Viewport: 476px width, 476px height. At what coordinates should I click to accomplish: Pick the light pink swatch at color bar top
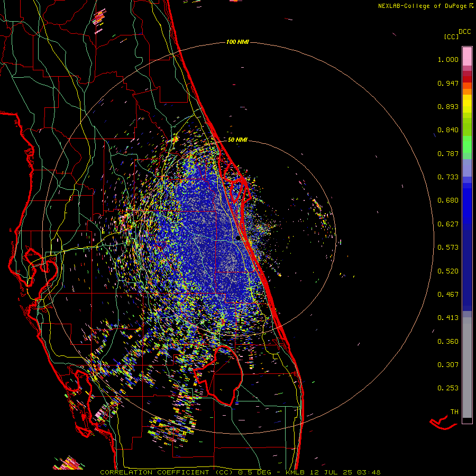coord(467,56)
